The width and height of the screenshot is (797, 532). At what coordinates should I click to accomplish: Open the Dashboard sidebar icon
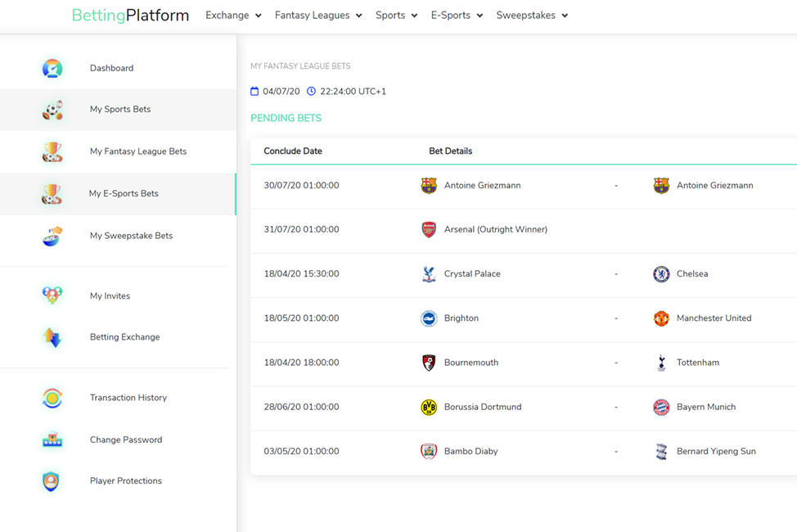pyautogui.click(x=52, y=68)
